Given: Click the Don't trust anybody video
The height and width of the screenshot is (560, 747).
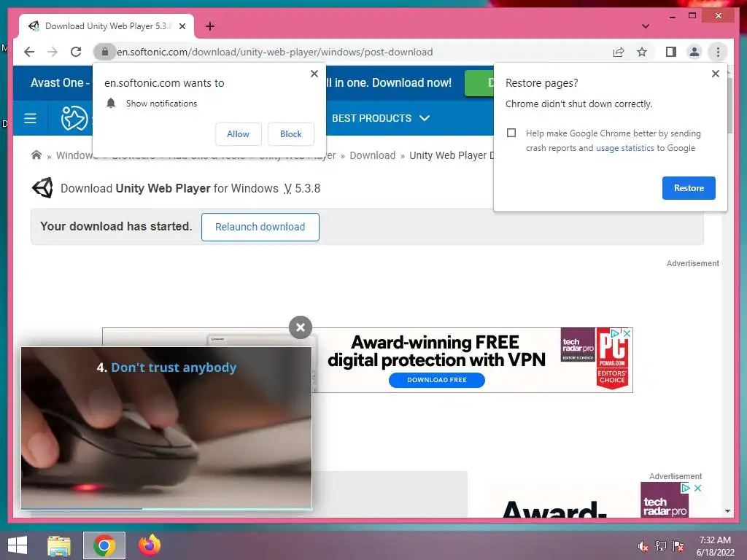Looking at the screenshot, I should pos(166,427).
